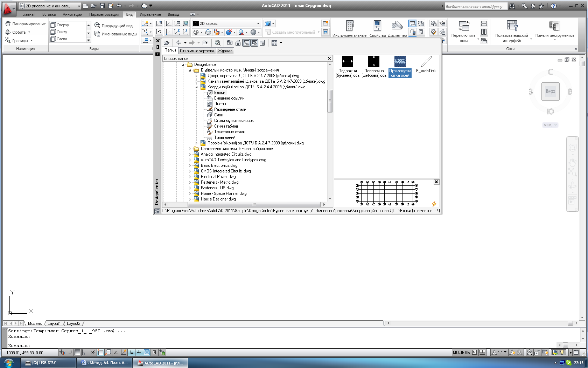The width and height of the screenshot is (588, 368).
Task: Select Типы линий in the tree
Action: (225, 137)
